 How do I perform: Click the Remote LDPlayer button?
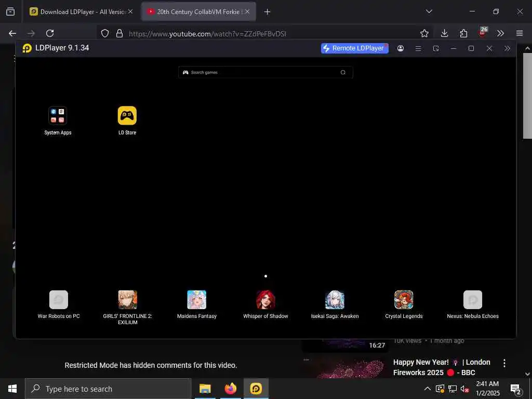pos(354,48)
